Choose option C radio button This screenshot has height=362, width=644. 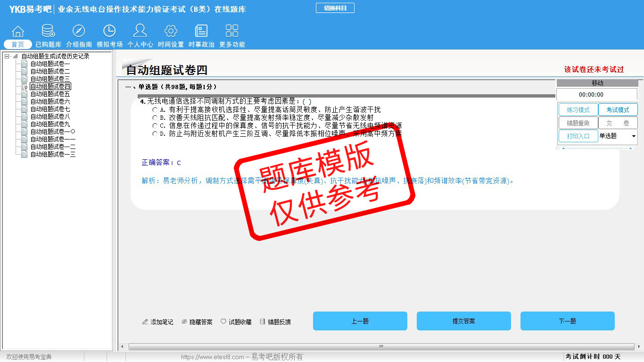pos(155,126)
